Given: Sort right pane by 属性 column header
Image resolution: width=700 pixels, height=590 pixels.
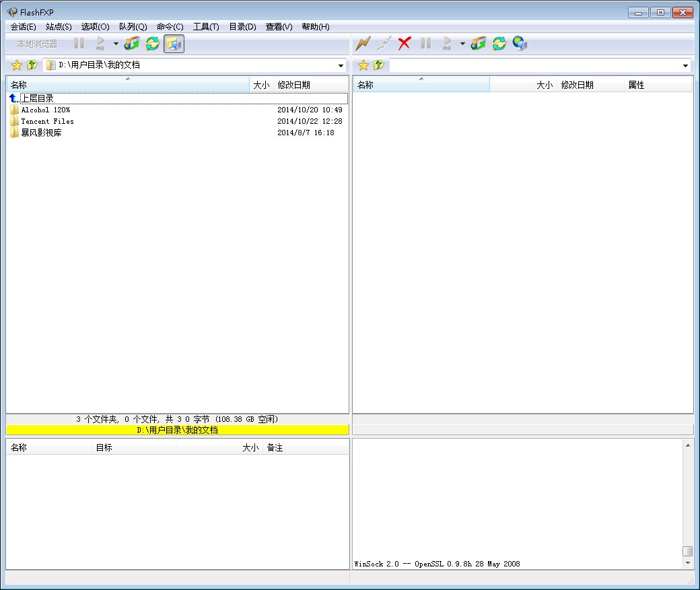Looking at the screenshot, I should [x=658, y=85].
